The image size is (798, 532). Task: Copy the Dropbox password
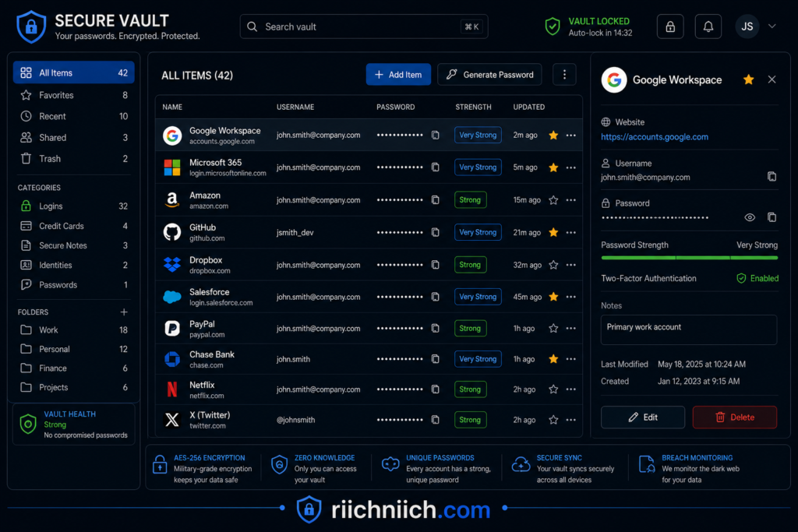436,265
